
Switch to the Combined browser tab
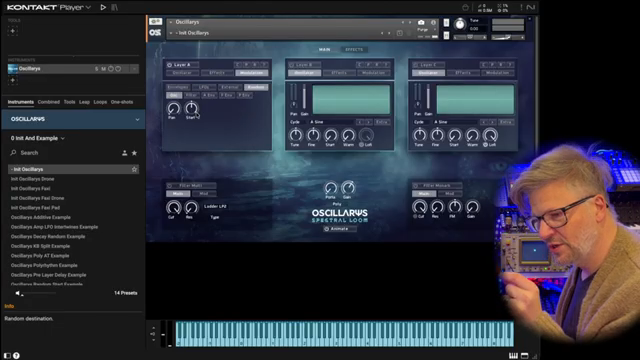click(x=49, y=102)
